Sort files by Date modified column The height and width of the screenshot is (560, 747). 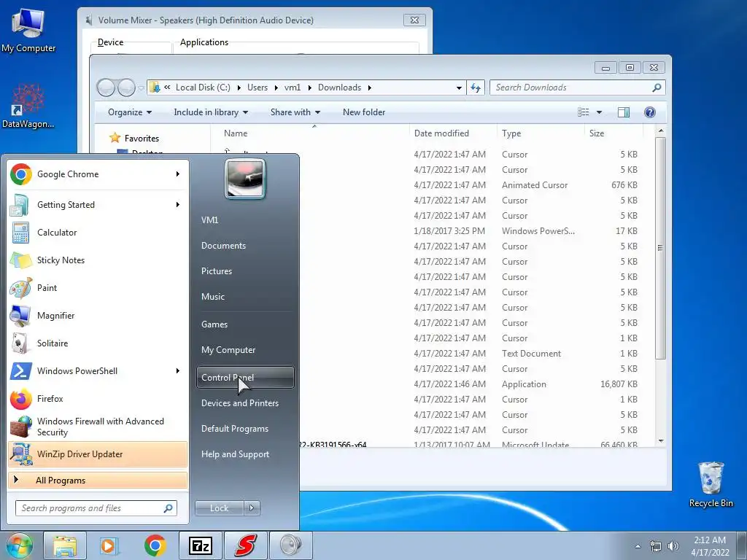coord(452,133)
